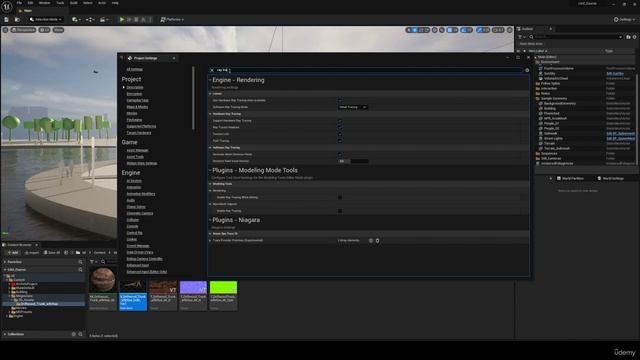640x360 pixels.
Task: Collapse the Hardware Ray Tracing category
Action: point(210,114)
